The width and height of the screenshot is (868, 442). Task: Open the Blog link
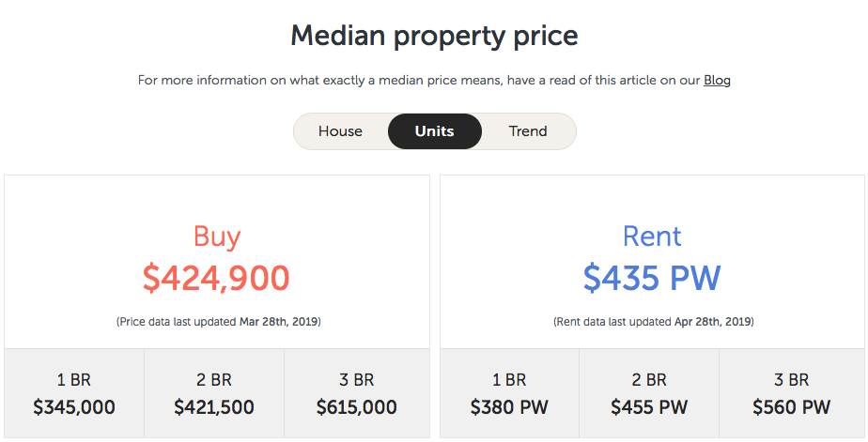pyautogui.click(x=717, y=80)
